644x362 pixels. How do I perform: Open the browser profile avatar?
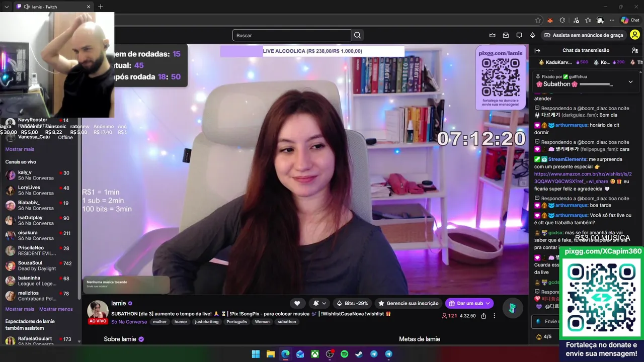pyautogui.click(x=600, y=20)
